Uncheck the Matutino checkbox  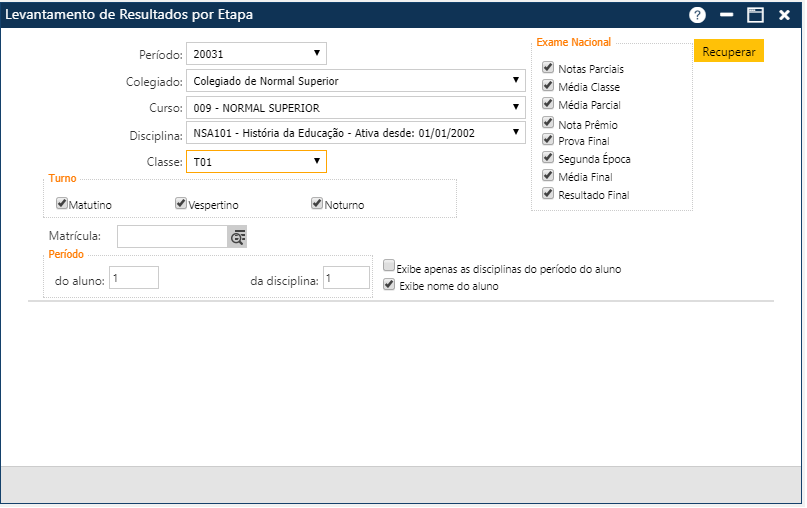(x=62, y=204)
